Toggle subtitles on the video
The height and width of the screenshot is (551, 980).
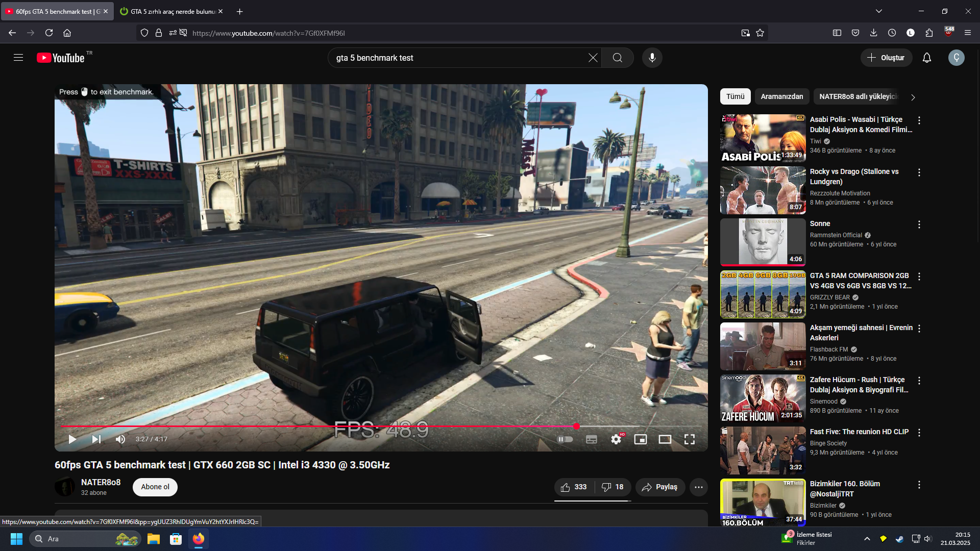(591, 439)
